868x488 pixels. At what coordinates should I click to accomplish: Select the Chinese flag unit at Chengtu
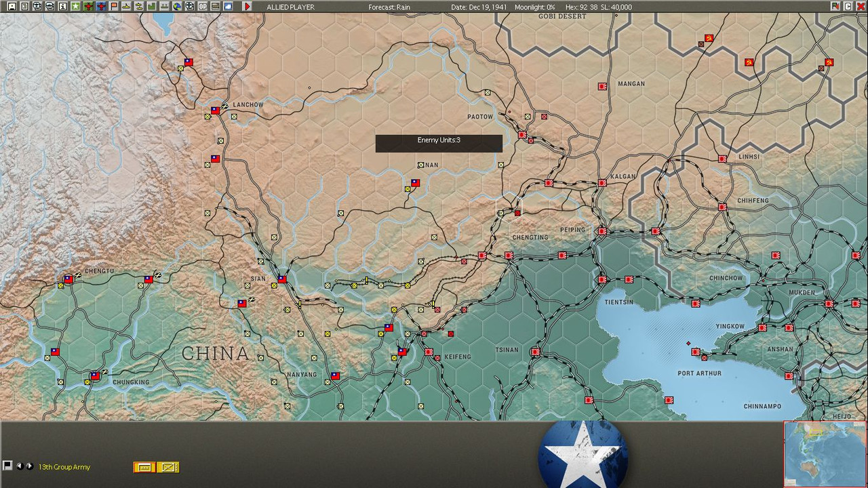(68, 279)
